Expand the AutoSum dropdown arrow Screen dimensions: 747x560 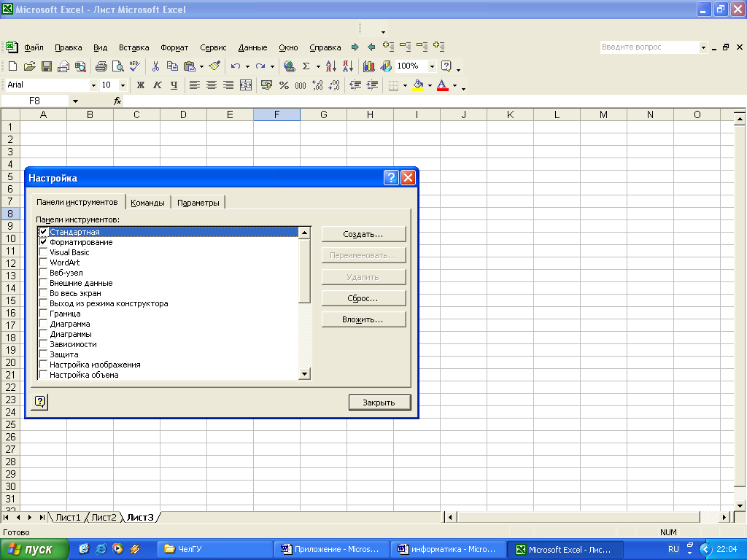click(318, 66)
